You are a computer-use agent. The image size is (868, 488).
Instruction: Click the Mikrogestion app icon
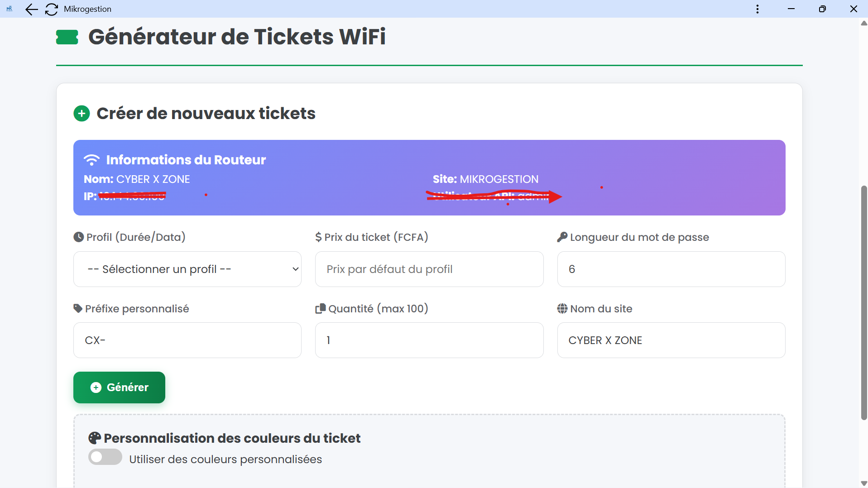tap(9, 9)
